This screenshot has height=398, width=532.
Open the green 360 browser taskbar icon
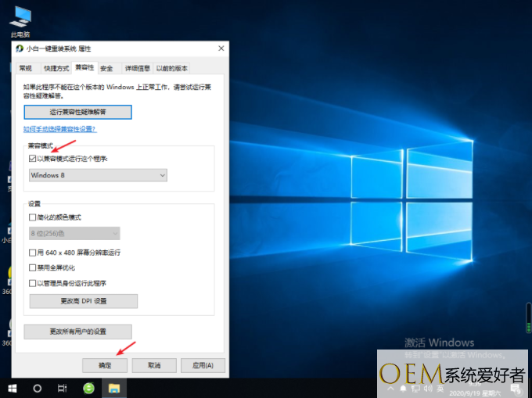89,388
